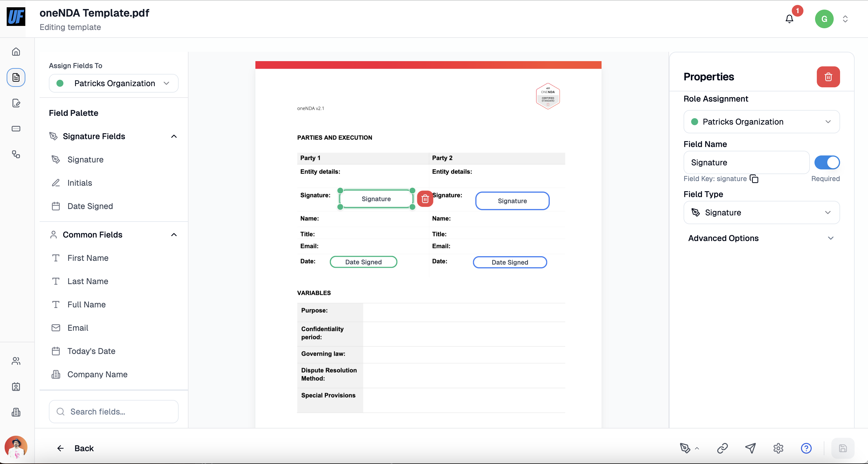Open account switcher chevrons

tap(845, 19)
